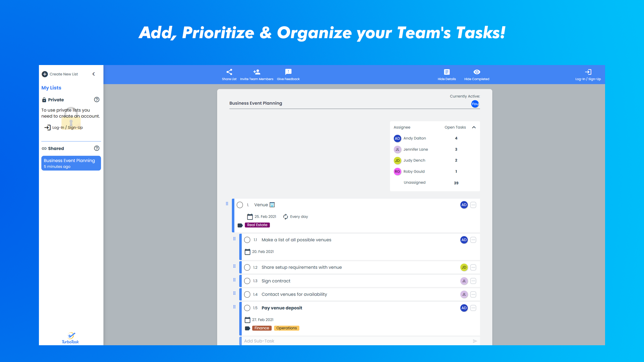The width and height of the screenshot is (644, 362).
Task: Click the Share List icon
Action: coord(229,72)
